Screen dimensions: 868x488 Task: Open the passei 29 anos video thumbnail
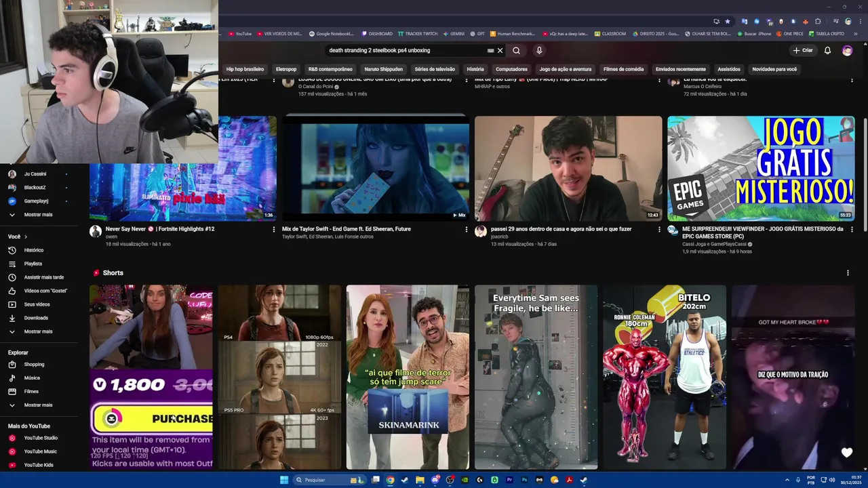tap(568, 169)
